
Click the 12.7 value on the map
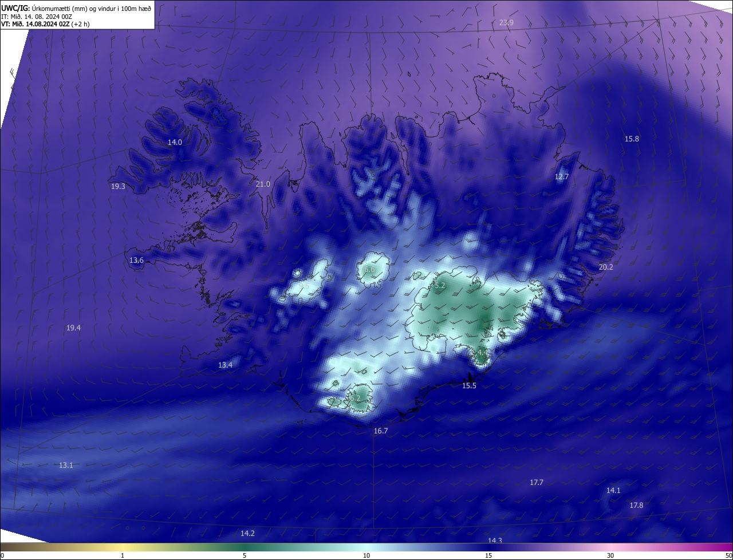pos(562,176)
